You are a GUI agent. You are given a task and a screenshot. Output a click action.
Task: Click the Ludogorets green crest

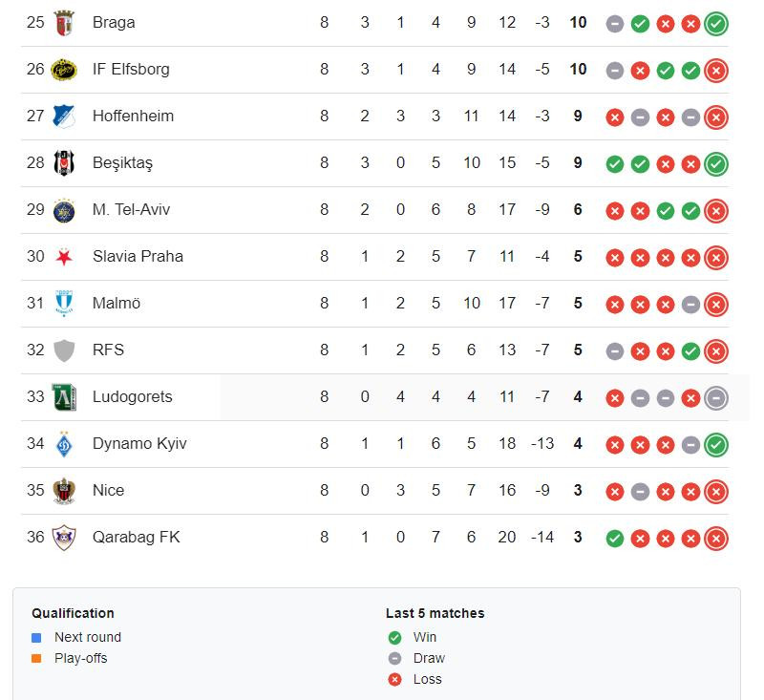coord(64,397)
